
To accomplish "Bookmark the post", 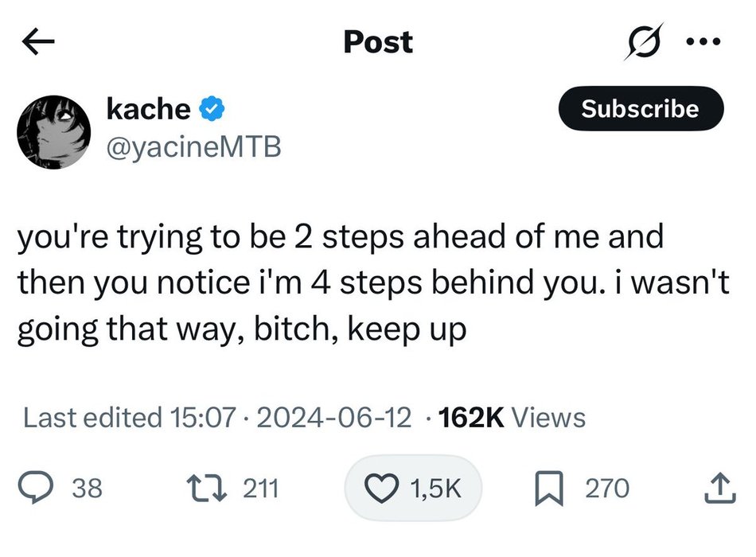I will 549,488.
